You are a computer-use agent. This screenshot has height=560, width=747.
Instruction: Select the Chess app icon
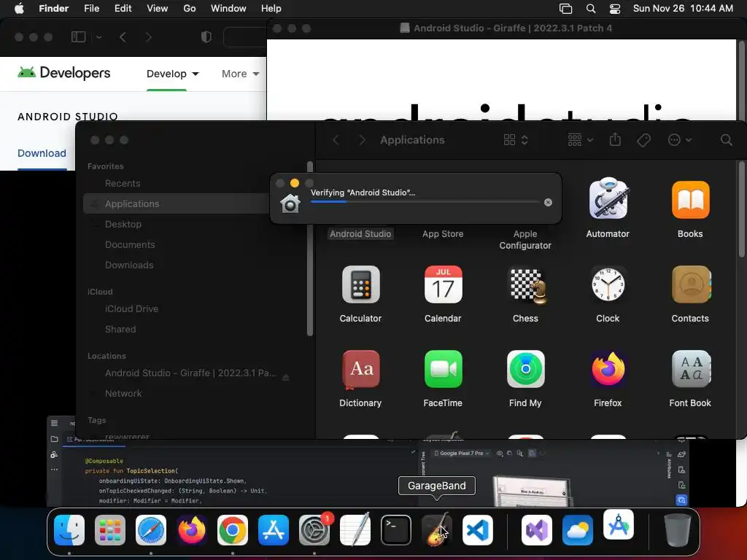pos(527,286)
